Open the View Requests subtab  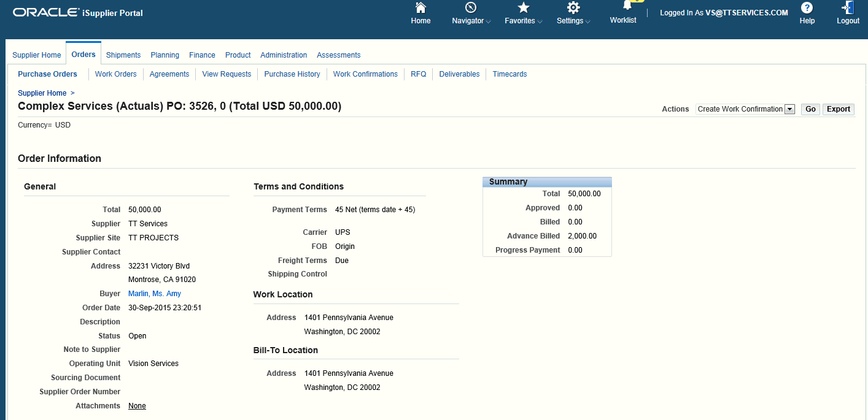tap(227, 74)
